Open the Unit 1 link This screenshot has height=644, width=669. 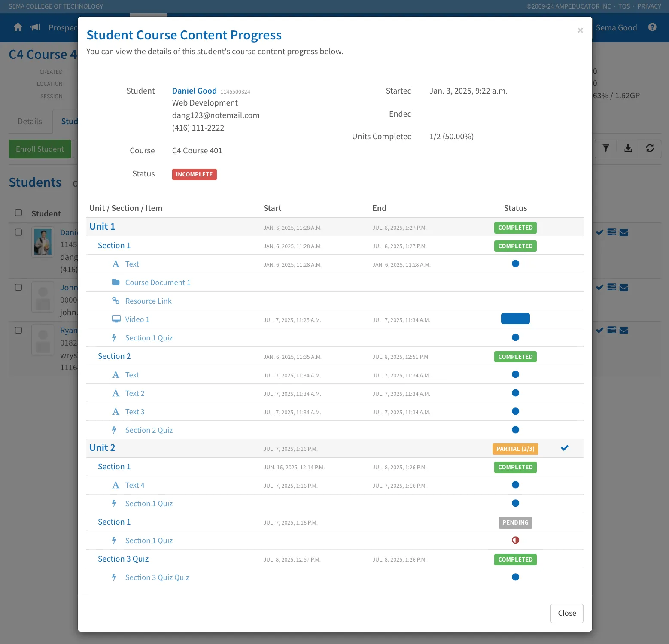click(102, 227)
